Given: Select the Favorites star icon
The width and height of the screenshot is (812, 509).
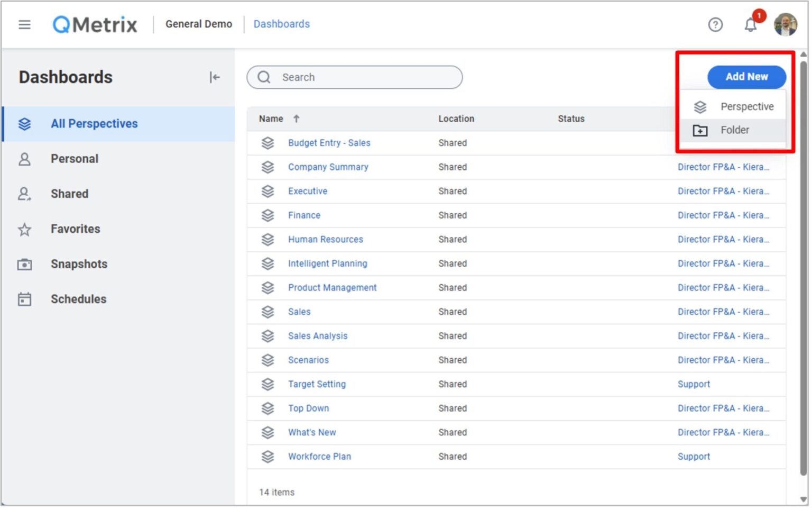Looking at the screenshot, I should (24, 229).
